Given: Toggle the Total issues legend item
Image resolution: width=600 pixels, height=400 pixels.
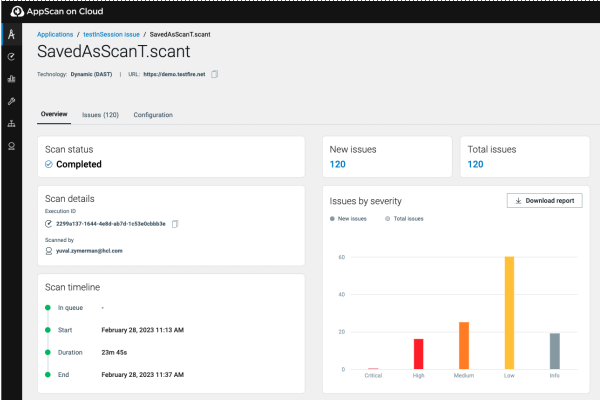Looking at the screenshot, I should point(403,218).
